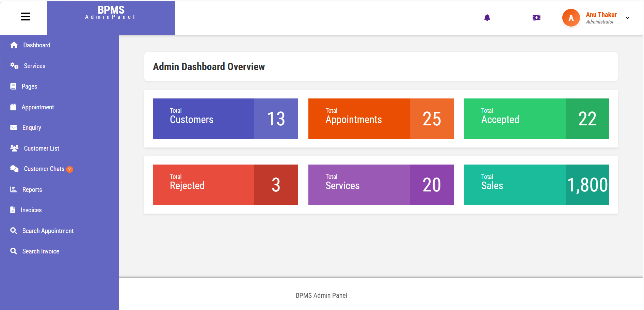Click the calendar icon beside Appointment

(x=13, y=107)
